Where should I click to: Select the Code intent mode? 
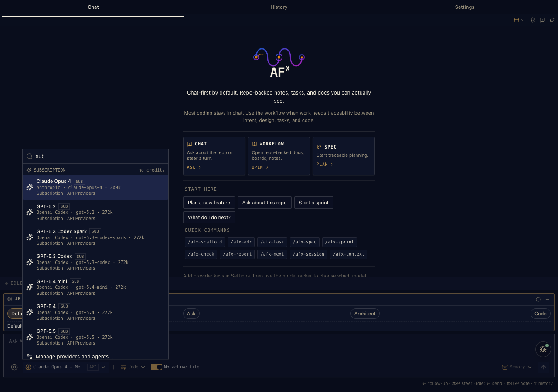pos(541,314)
